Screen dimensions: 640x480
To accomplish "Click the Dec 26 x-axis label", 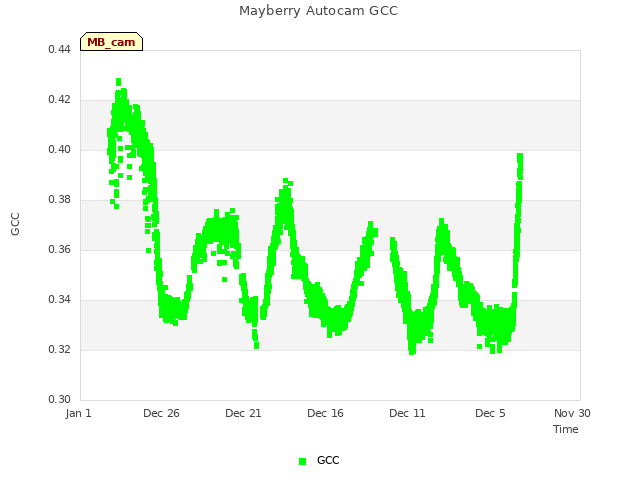I will 161,413.
